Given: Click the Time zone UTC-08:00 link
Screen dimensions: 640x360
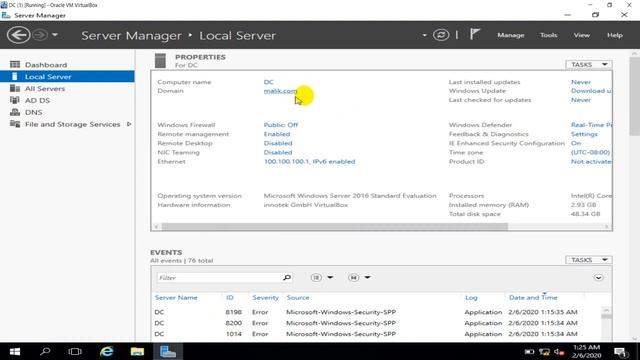Looking at the screenshot, I should [591, 152].
